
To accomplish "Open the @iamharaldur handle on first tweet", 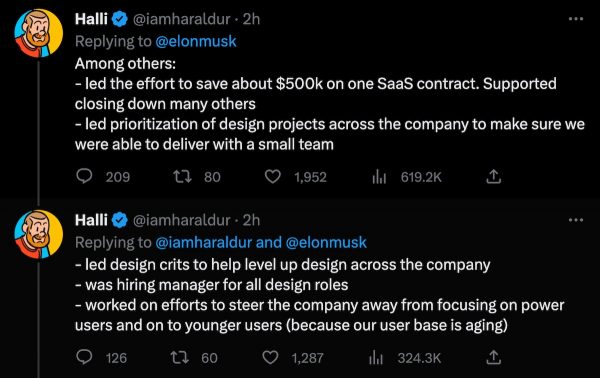I will point(181,19).
